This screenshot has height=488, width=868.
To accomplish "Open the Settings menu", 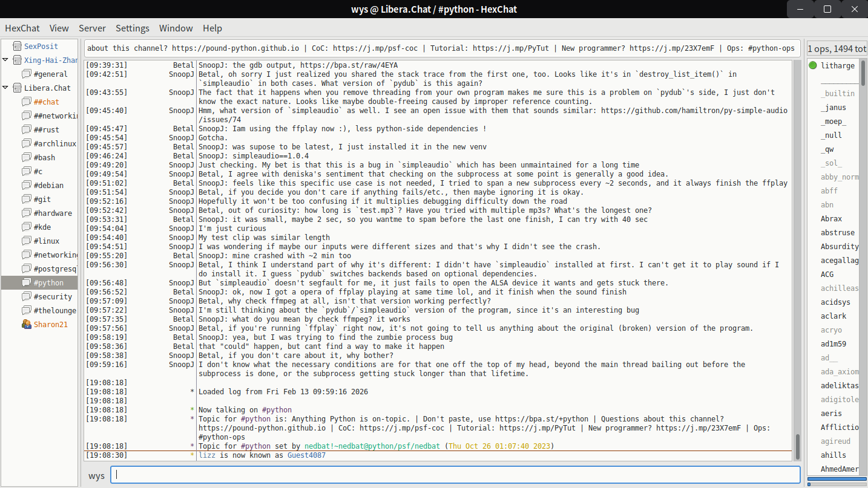I will tap(132, 28).
